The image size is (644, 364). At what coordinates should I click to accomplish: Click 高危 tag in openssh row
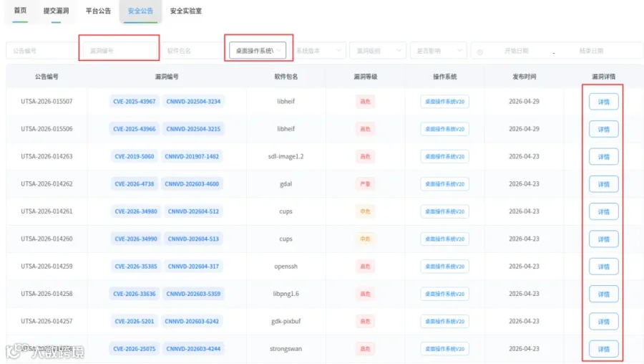365,267
